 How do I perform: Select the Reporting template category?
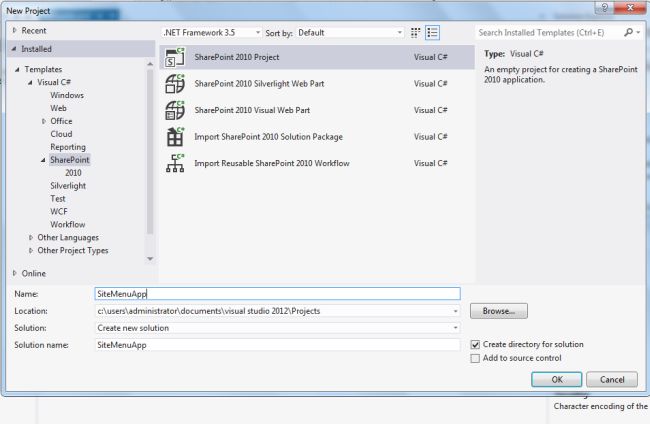(x=68, y=147)
